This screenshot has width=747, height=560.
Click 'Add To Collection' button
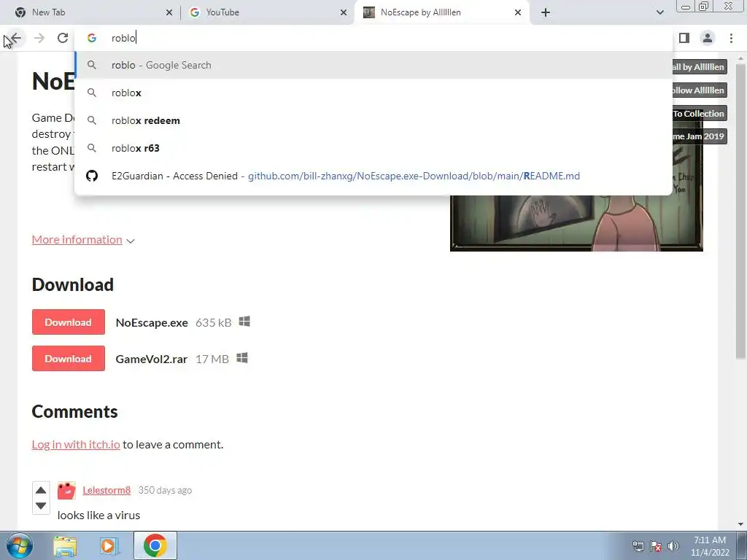pyautogui.click(x=699, y=113)
